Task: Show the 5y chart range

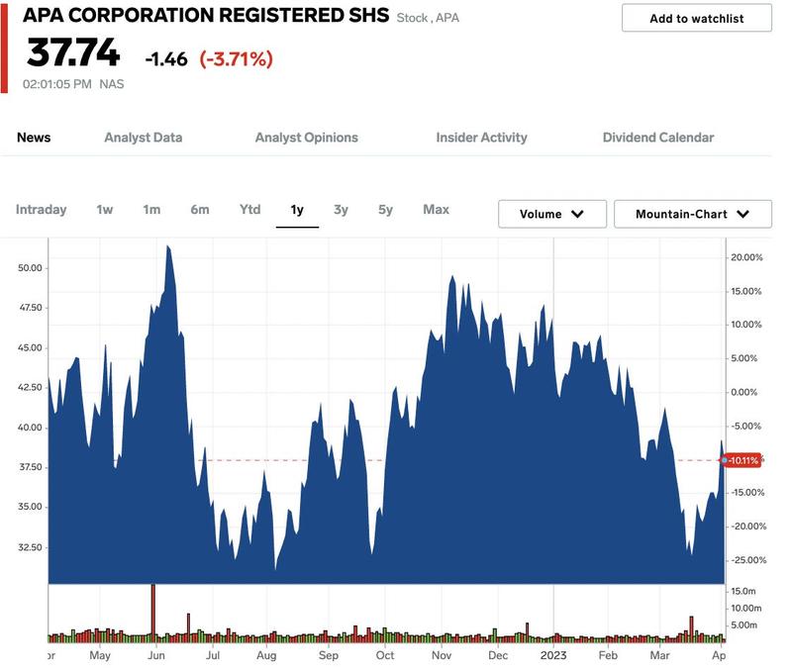Action: [385, 209]
